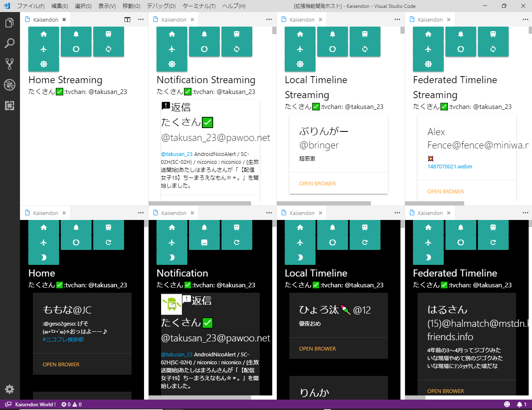Open the Extensions view in activity bar

click(10, 105)
